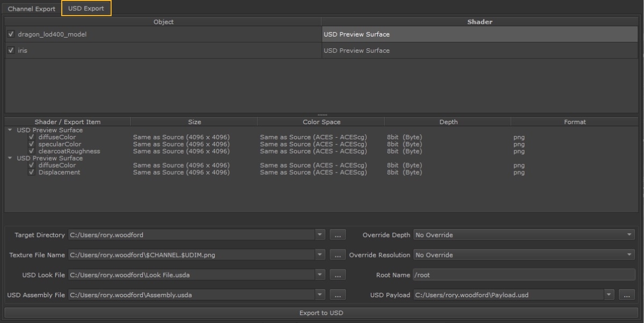Open the USD Payload dropdown arrow
The height and width of the screenshot is (323, 644).
point(609,295)
